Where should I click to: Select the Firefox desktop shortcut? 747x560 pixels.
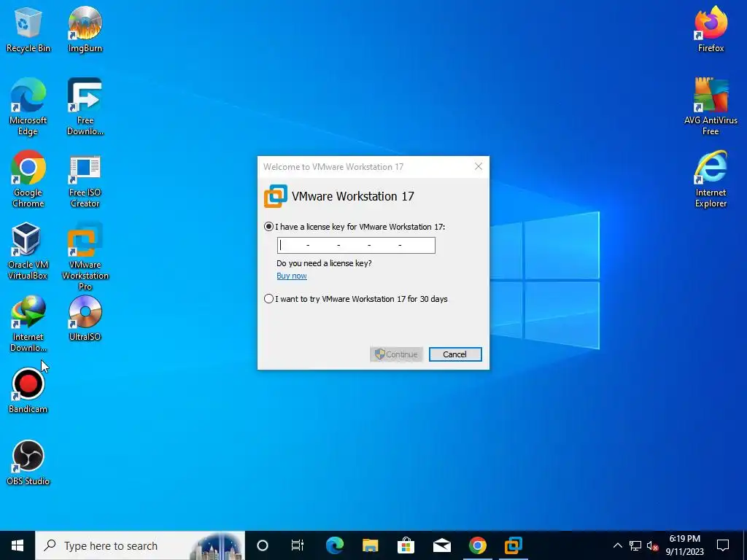pos(711,29)
